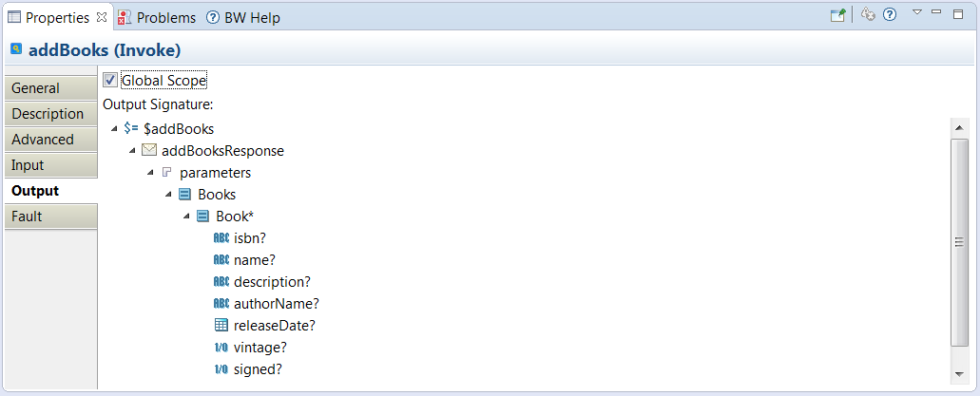Image resolution: width=980 pixels, height=396 pixels.
Task: Click the vertical scrollbar of output tree
Action: (958, 242)
